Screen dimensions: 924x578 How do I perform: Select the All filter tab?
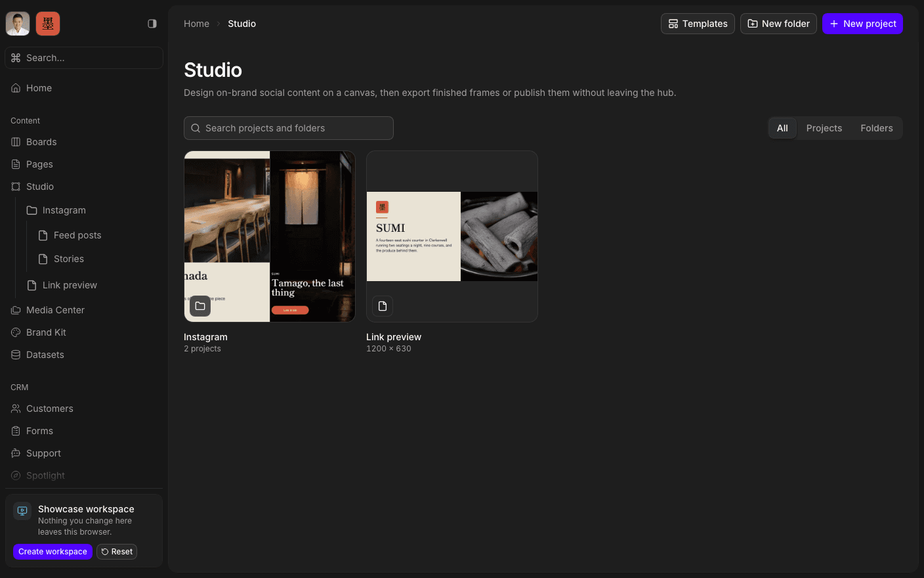click(782, 128)
